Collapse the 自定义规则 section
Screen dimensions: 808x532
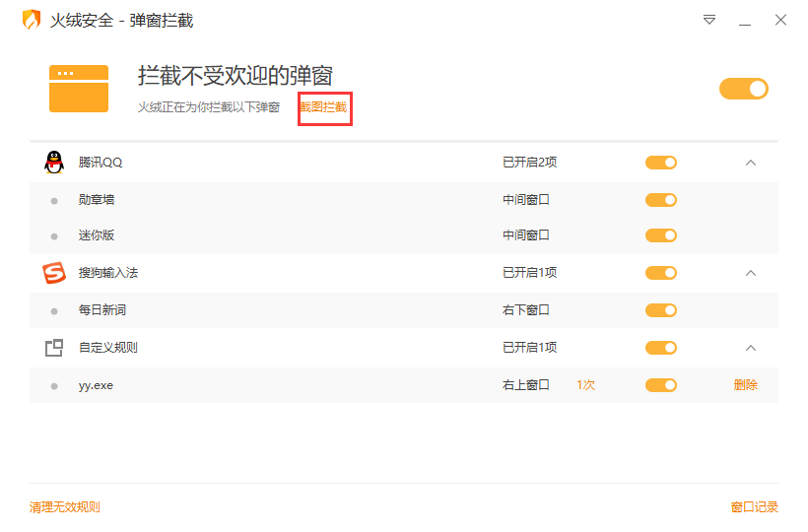[x=751, y=348]
